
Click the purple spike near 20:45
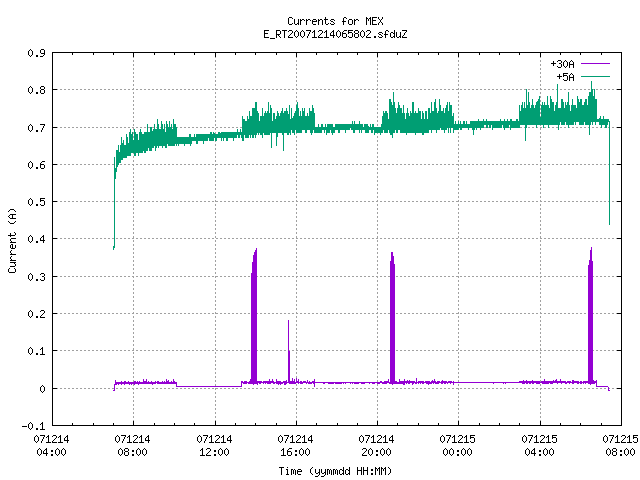[x=392, y=318]
